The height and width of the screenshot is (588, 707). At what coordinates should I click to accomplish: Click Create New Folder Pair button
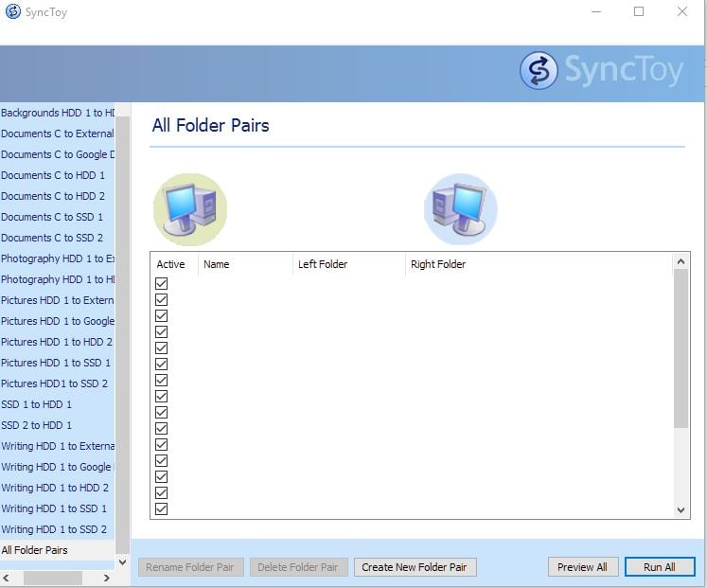click(x=415, y=567)
